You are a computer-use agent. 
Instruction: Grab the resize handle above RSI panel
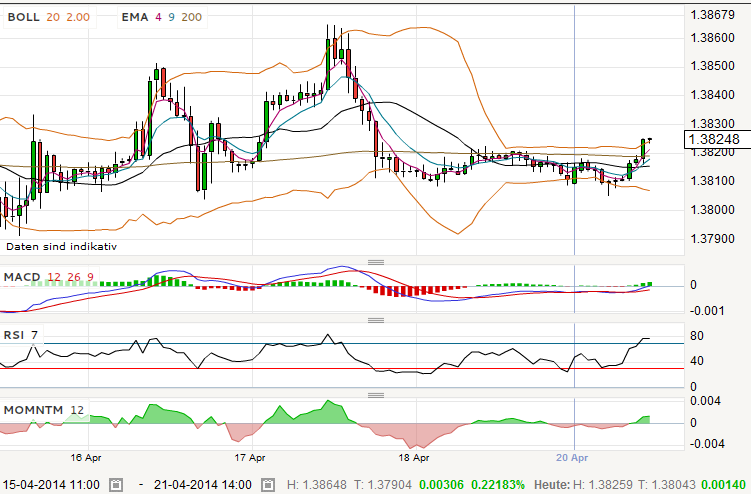pos(376,320)
